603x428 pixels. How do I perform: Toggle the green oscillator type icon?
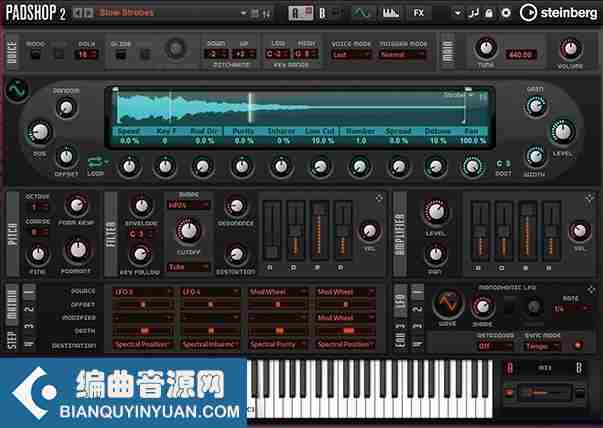[x=17, y=90]
